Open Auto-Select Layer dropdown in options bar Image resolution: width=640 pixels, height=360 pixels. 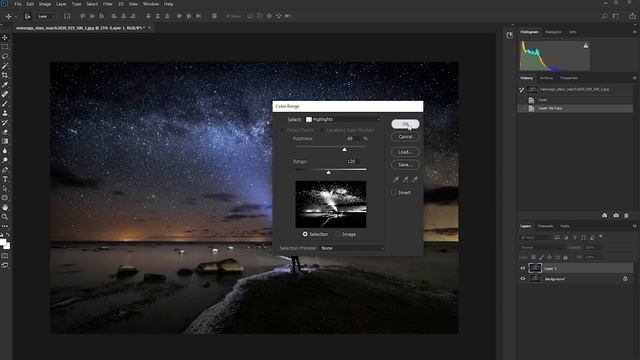46,16
